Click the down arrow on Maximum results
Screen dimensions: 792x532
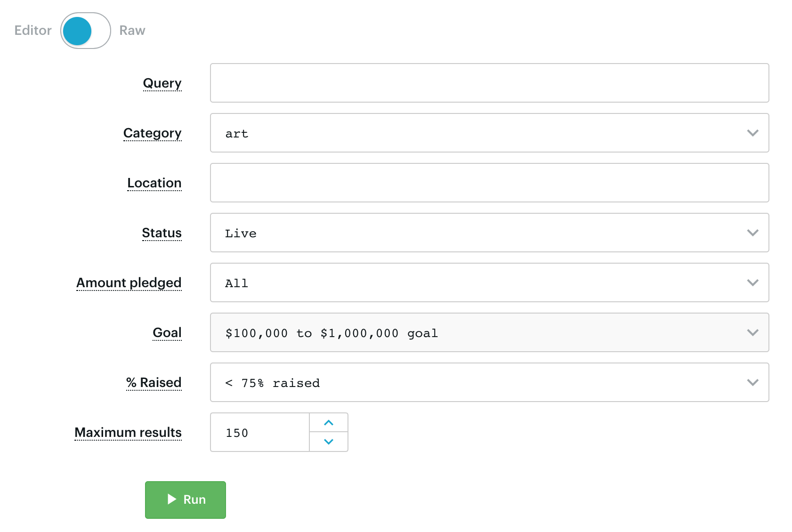click(328, 442)
